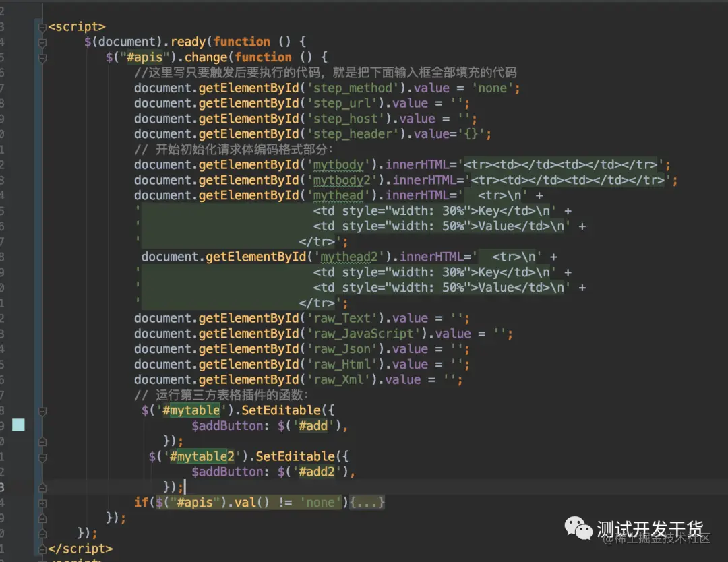Viewport: 728px width, 562px height.
Task: Click the '#add2' selector string
Action: tap(317, 472)
